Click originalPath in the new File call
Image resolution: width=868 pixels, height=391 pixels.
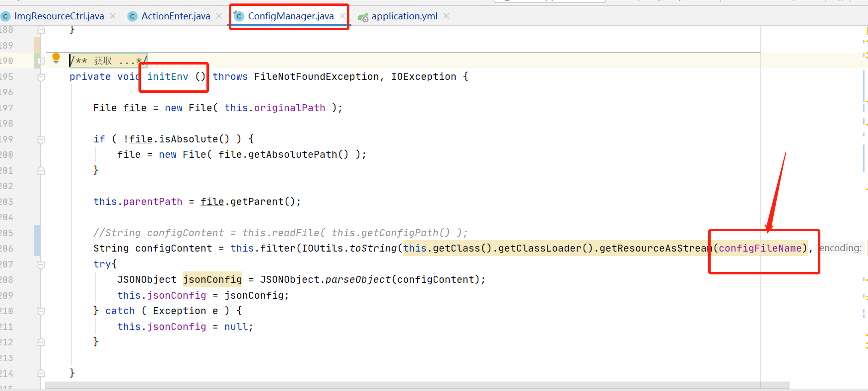coord(290,108)
